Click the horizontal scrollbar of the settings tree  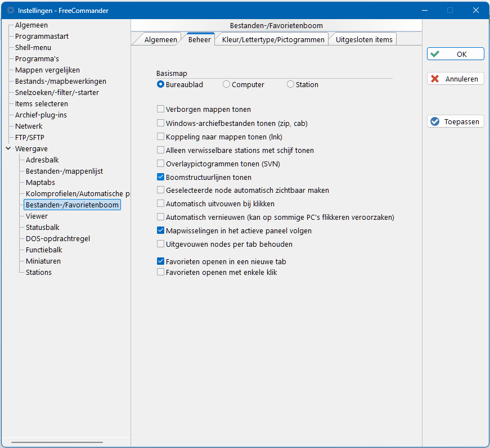coord(57,442)
